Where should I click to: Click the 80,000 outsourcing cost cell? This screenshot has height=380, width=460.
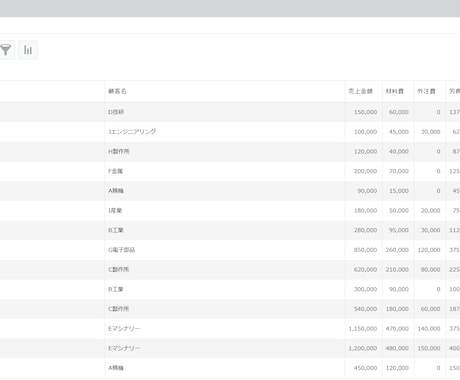coord(430,269)
